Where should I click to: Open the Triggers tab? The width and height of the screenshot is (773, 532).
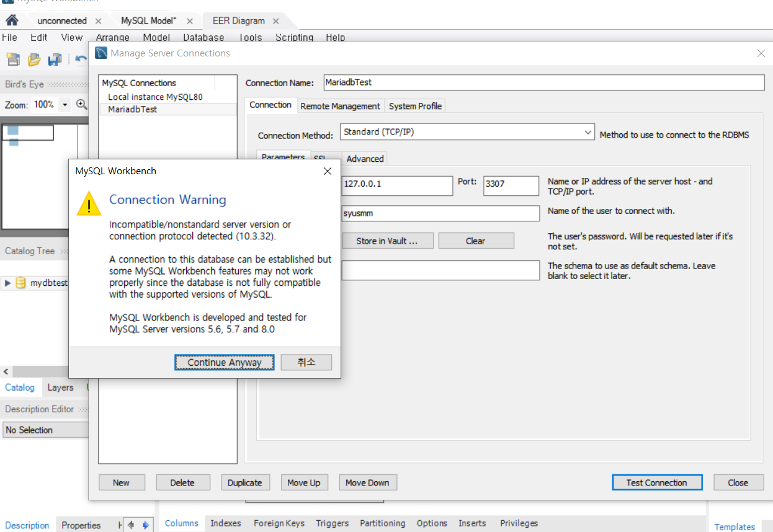[x=332, y=523]
